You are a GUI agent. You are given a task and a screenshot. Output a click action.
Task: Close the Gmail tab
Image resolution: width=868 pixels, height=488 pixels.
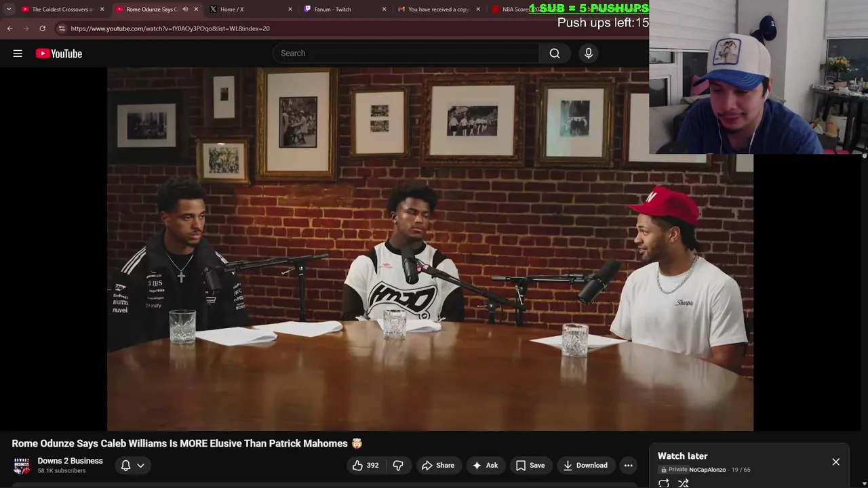click(478, 9)
